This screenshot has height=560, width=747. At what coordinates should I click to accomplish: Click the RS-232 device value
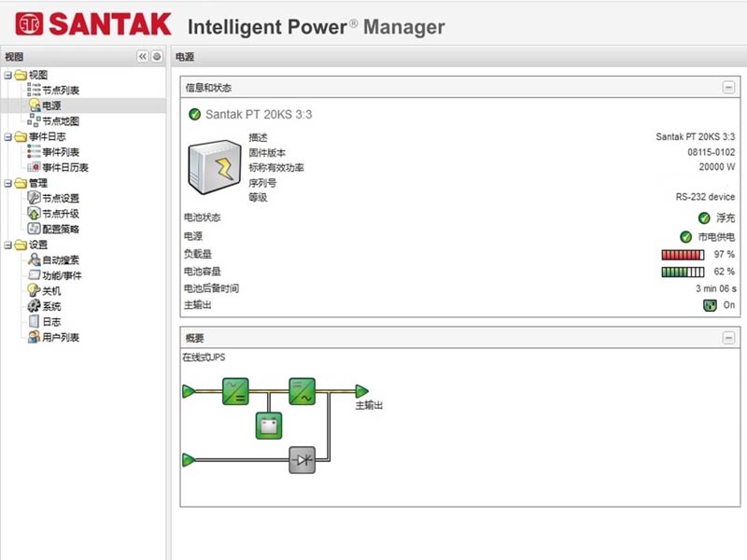[x=705, y=197]
